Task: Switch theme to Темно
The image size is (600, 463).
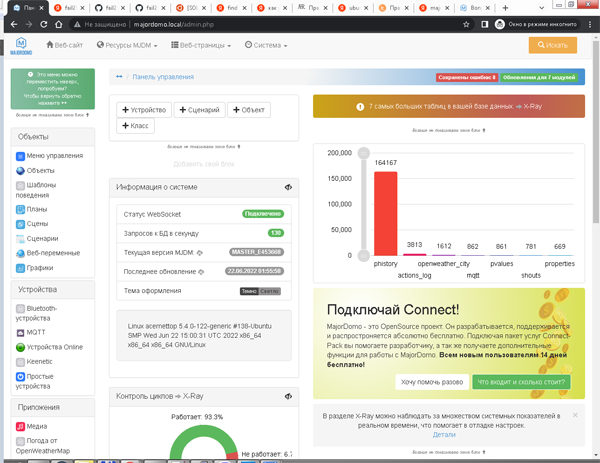Action: click(x=249, y=291)
